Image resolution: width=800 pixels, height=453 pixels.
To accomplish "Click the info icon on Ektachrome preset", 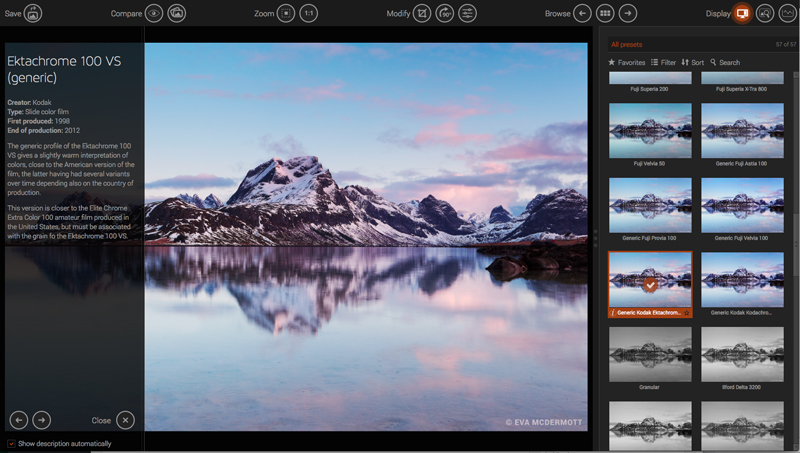I will pyautogui.click(x=612, y=313).
